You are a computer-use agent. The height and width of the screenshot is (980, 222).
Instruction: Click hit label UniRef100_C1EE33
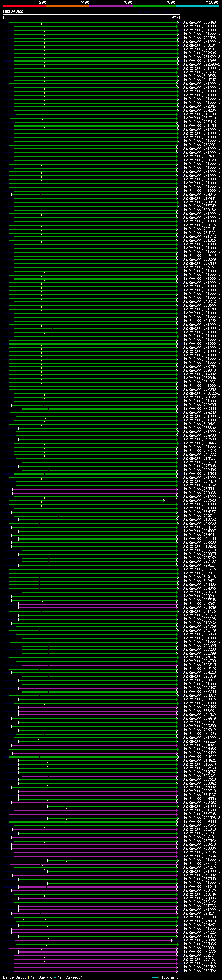(199, 114)
